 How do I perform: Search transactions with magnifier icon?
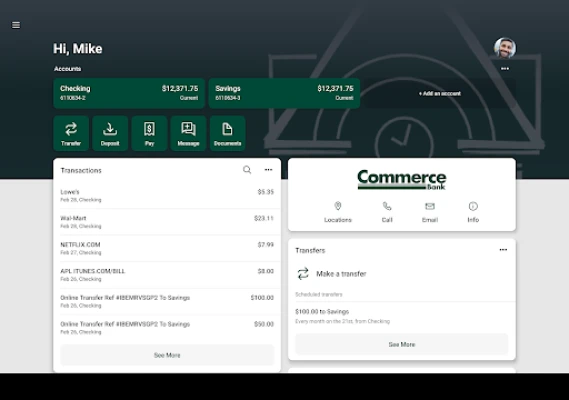pos(247,170)
